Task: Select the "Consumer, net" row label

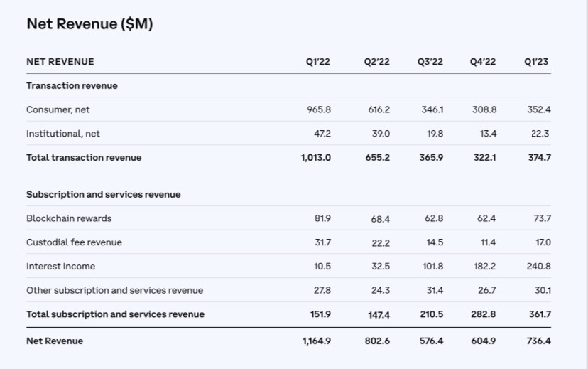Action: tap(58, 109)
